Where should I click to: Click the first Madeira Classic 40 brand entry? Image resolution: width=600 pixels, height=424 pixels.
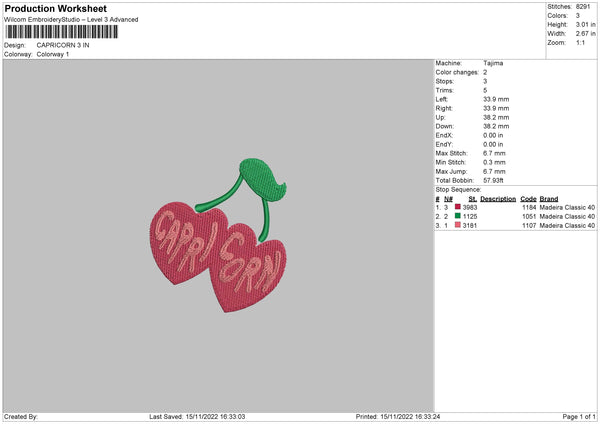[567, 207]
